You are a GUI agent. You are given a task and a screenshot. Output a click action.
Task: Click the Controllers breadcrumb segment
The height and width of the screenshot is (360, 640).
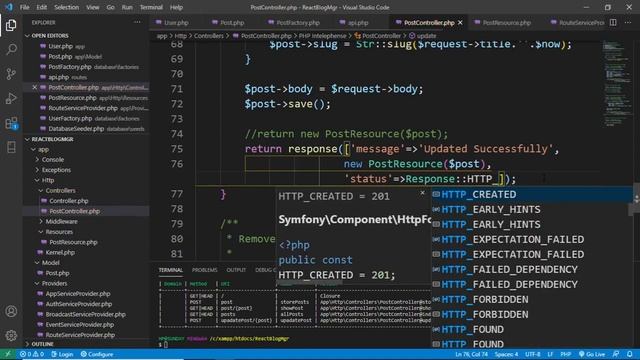coord(209,36)
